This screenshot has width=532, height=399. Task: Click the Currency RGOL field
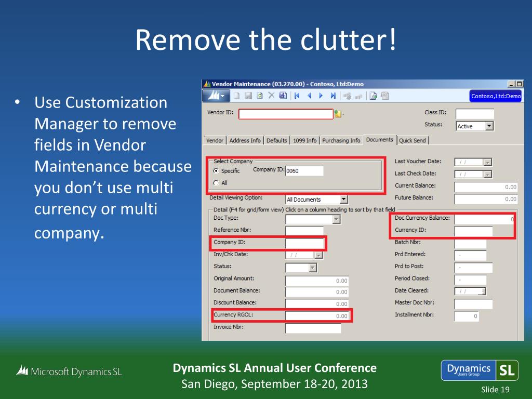tap(317, 316)
